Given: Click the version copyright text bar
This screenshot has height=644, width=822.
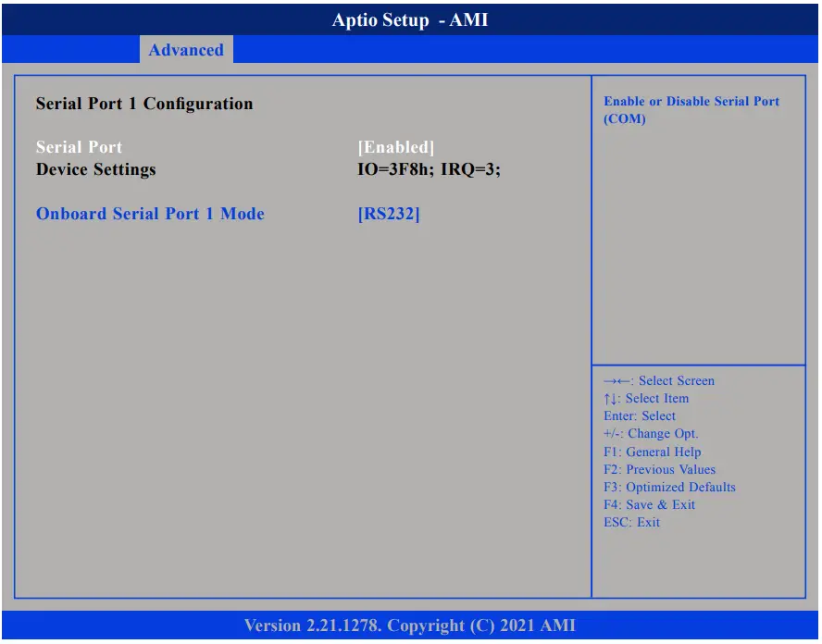Looking at the screenshot, I should 408,625.
